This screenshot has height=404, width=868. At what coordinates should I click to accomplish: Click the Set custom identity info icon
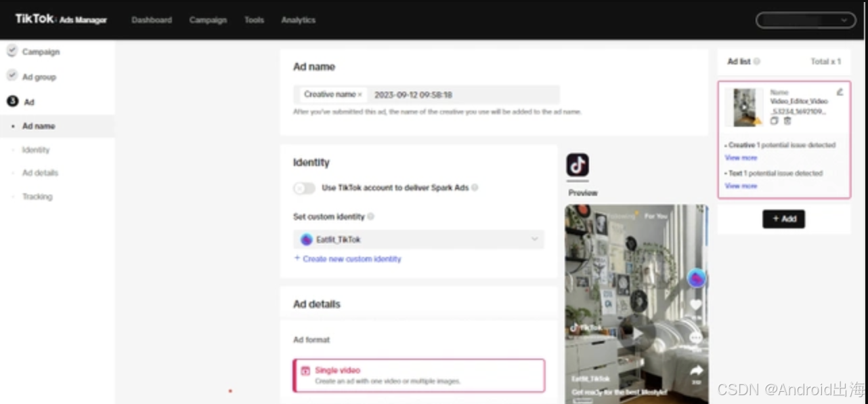click(x=371, y=217)
